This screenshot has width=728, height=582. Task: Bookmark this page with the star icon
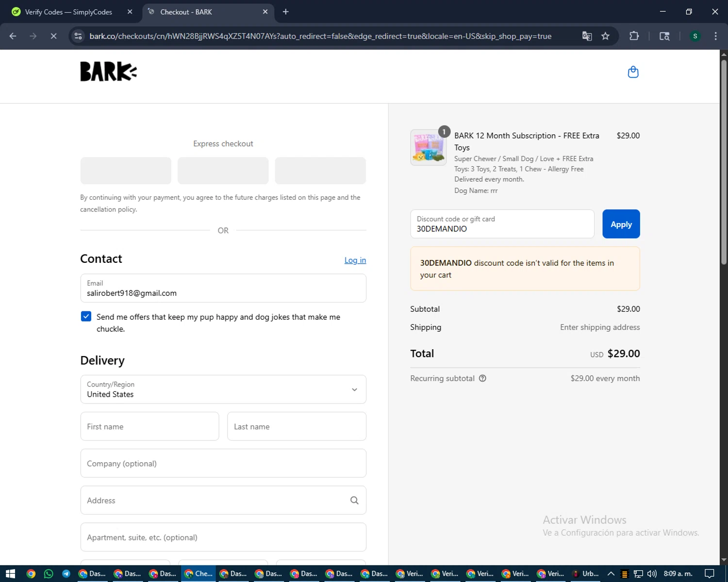point(605,36)
